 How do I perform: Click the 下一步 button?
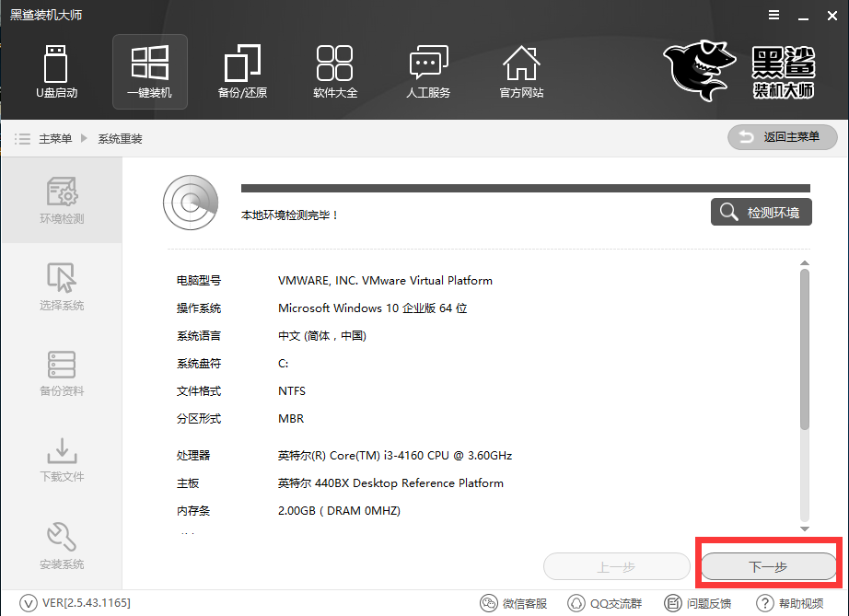[769, 567]
